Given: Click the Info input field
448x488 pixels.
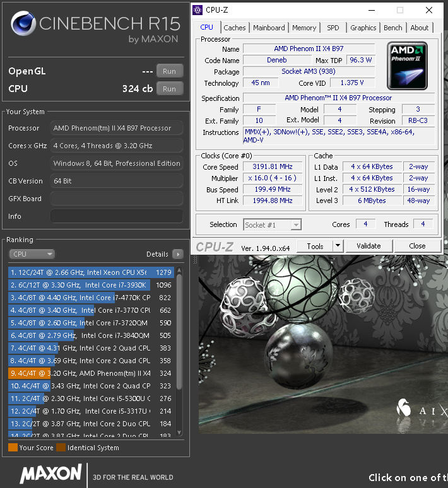Looking at the screenshot, I should tap(117, 216).
